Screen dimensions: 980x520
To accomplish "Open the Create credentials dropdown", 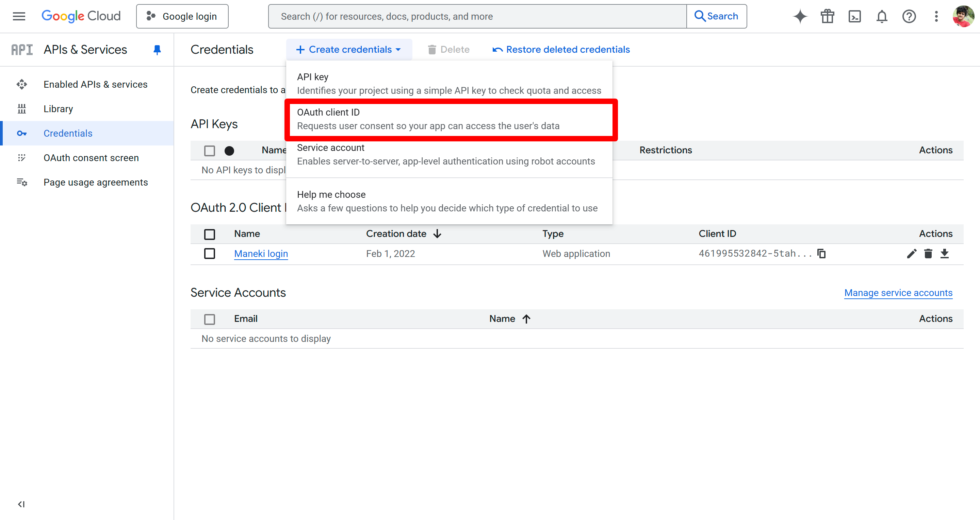I will point(348,49).
